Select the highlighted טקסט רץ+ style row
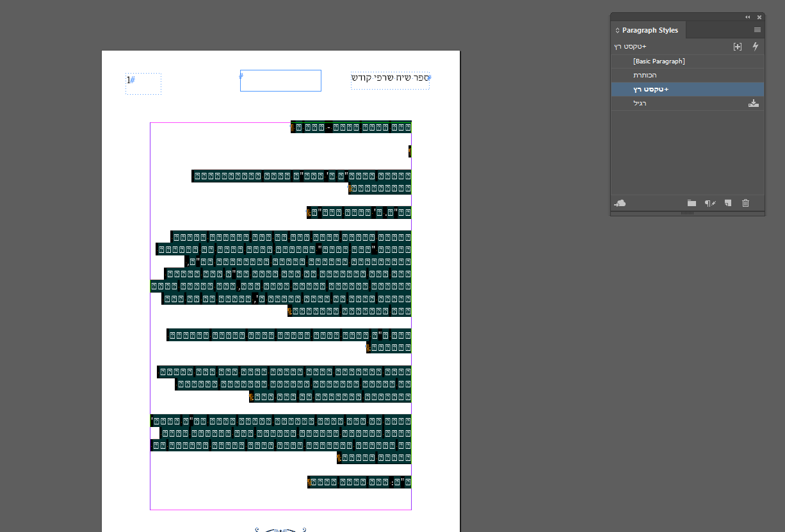 (x=687, y=90)
